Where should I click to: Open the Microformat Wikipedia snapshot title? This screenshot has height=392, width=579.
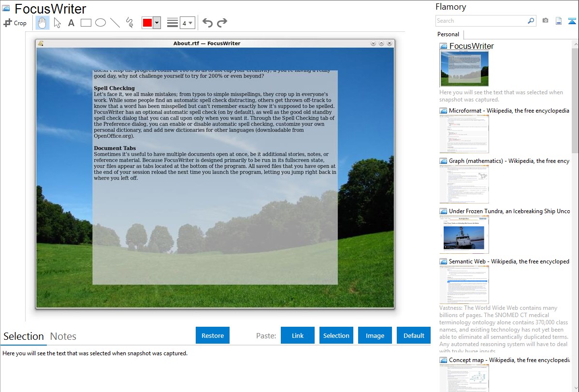(x=509, y=111)
